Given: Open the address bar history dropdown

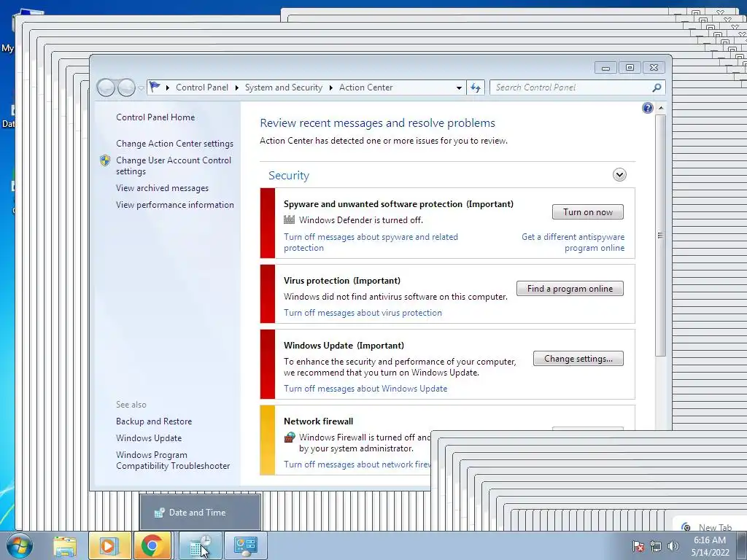Looking at the screenshot, I should (459, 87).
